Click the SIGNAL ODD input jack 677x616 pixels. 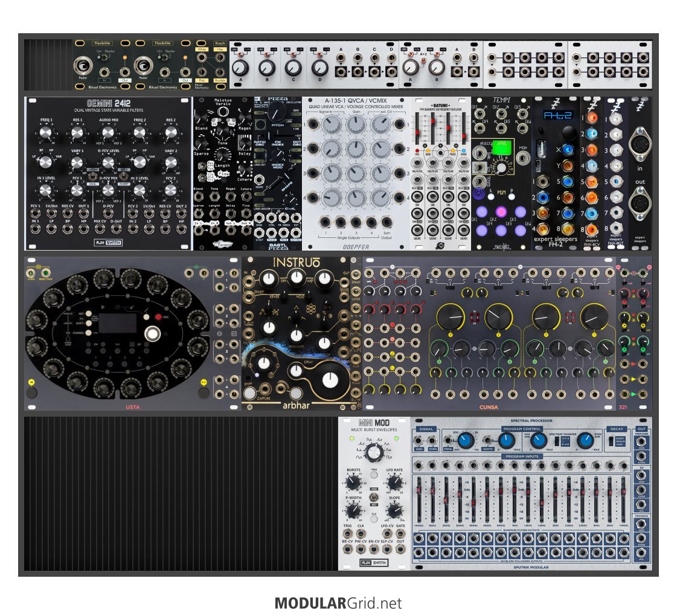[419, 441]
